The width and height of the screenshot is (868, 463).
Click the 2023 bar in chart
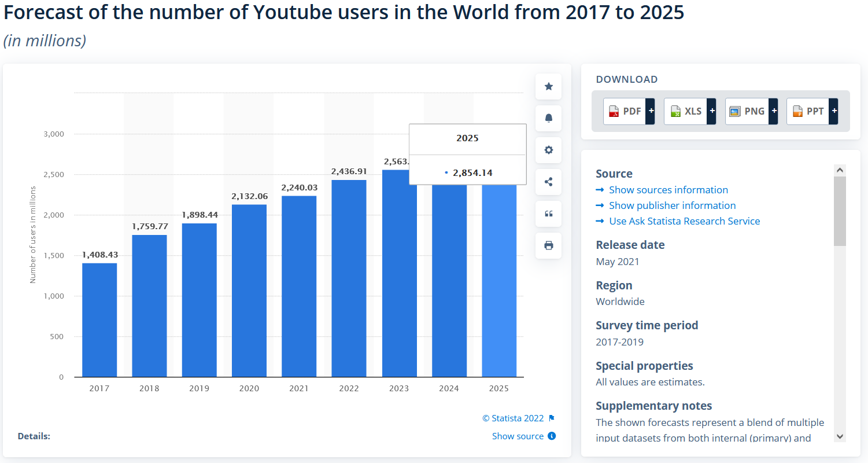click(x=399, y=273)
